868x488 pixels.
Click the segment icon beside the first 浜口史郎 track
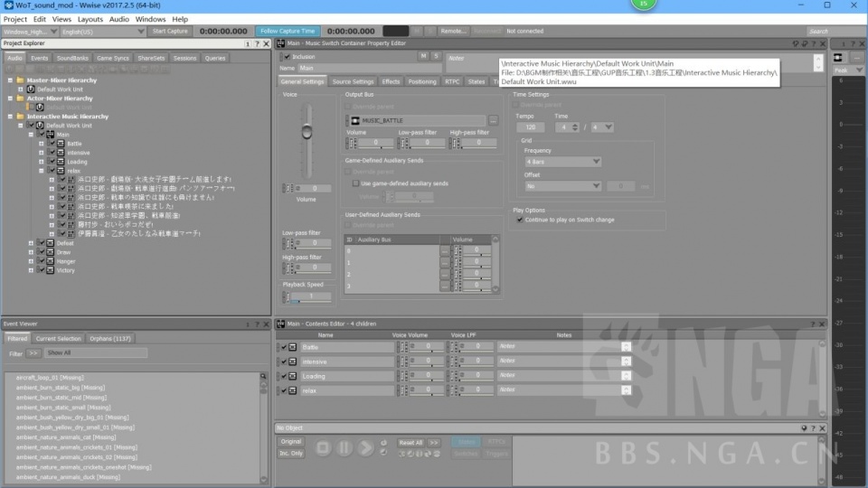(71, 179)
